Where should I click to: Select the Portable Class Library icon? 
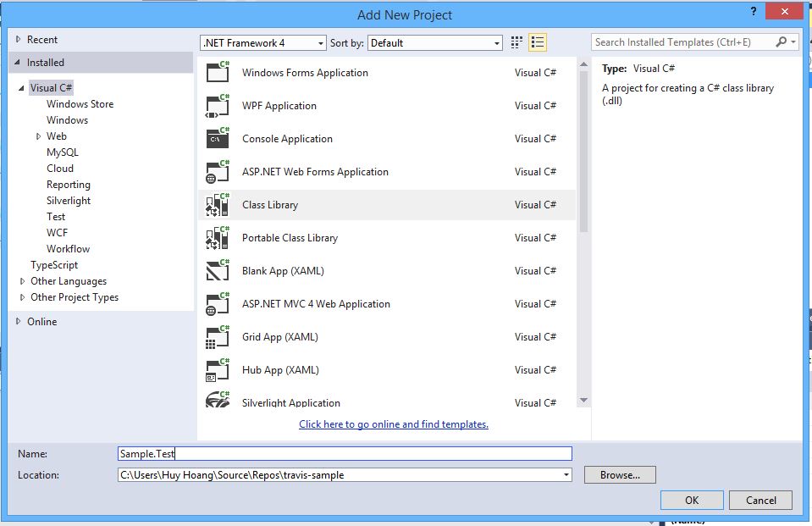point(218,238)
